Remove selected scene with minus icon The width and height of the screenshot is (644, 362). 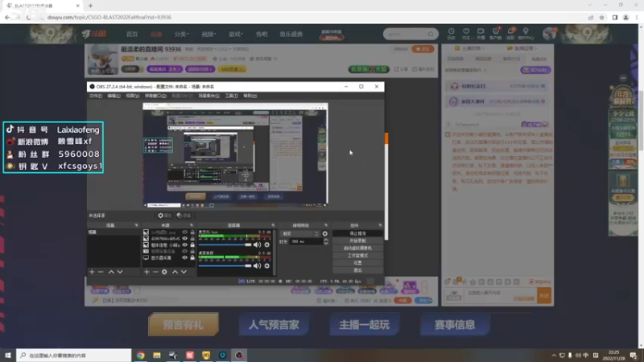click(x=101, y=272)
